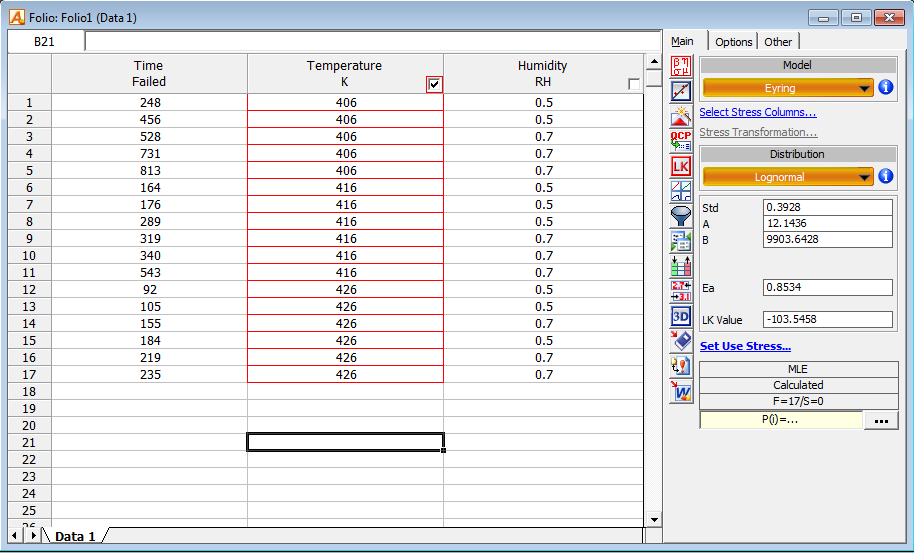The image size is (914, 553).
Task: Click the Temperature cell in row 6
Action: click(x=345, y=188)
